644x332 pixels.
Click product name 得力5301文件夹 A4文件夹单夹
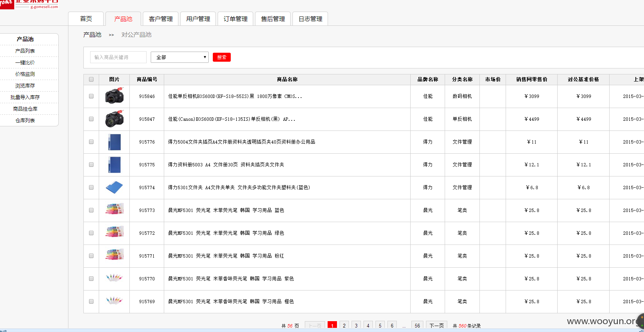[x=239, y=187]
